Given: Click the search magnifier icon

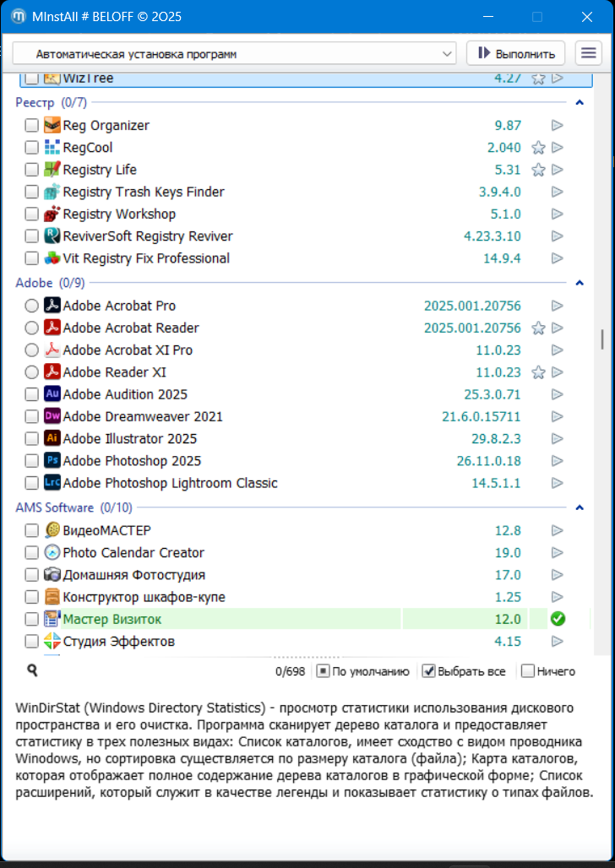Looking at the screenshot, I should tap(32, 670).
